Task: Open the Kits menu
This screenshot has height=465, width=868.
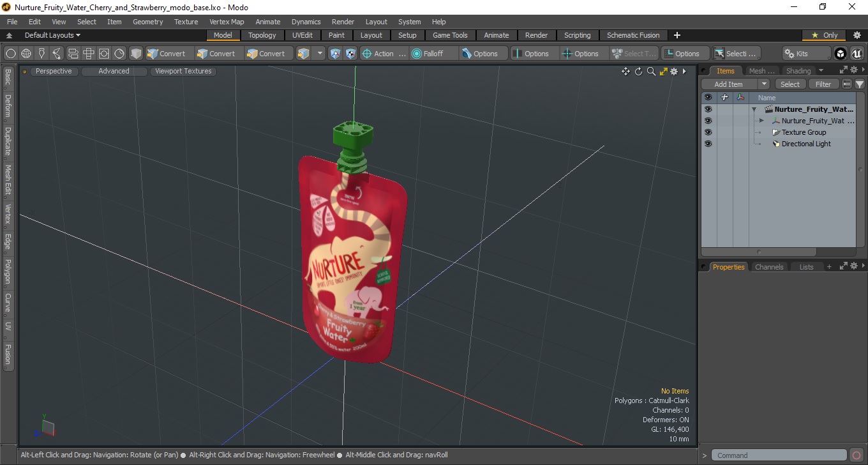Action: click(807, 54)
